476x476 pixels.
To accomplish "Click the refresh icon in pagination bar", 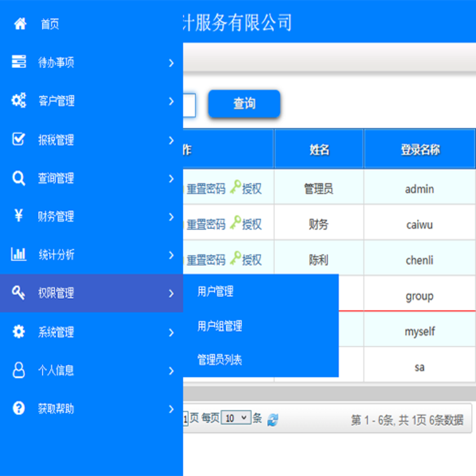I will (x=273, y=420).
